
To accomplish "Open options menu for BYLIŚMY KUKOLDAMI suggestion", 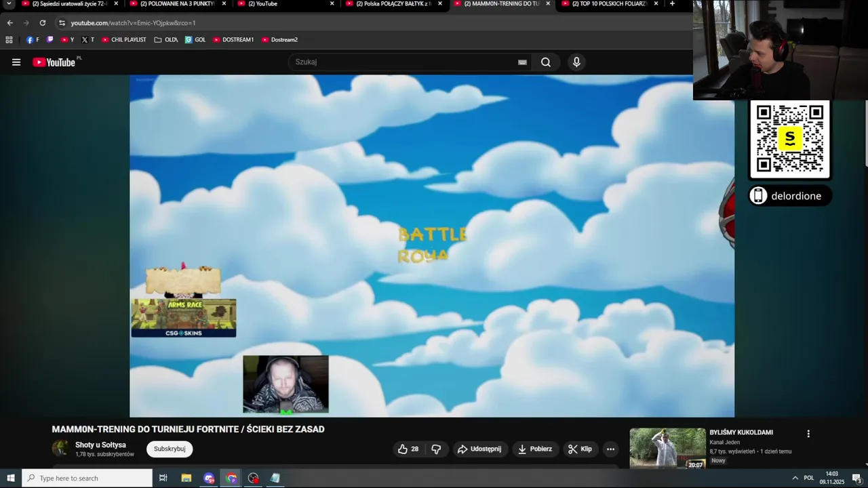I will [x=808, y=434].
